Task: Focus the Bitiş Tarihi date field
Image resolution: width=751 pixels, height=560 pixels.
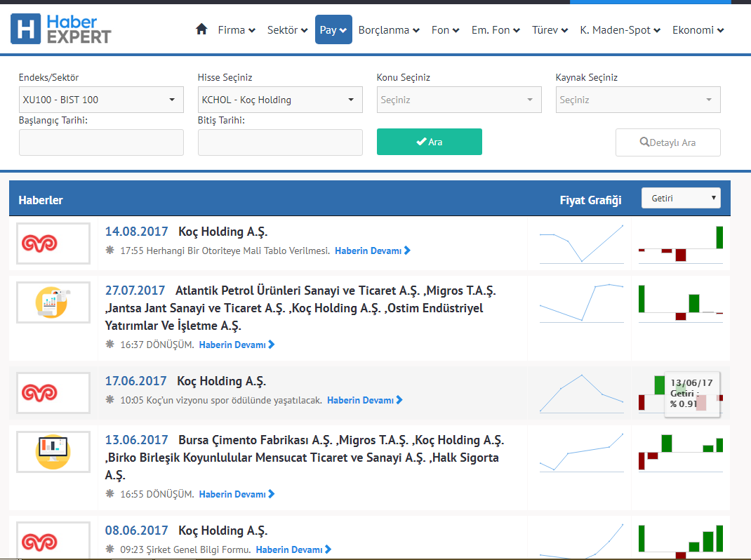Action: point(280,142)
